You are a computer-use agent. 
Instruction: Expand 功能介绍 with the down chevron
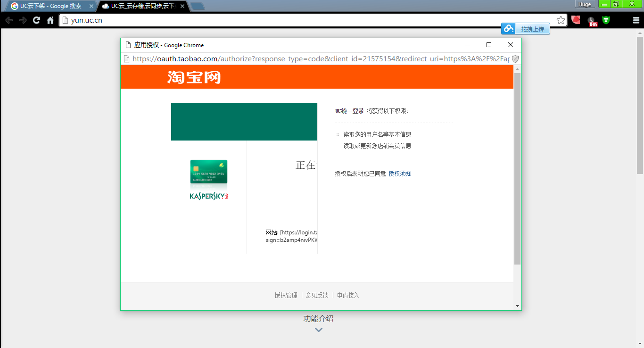tap(319, 330)
